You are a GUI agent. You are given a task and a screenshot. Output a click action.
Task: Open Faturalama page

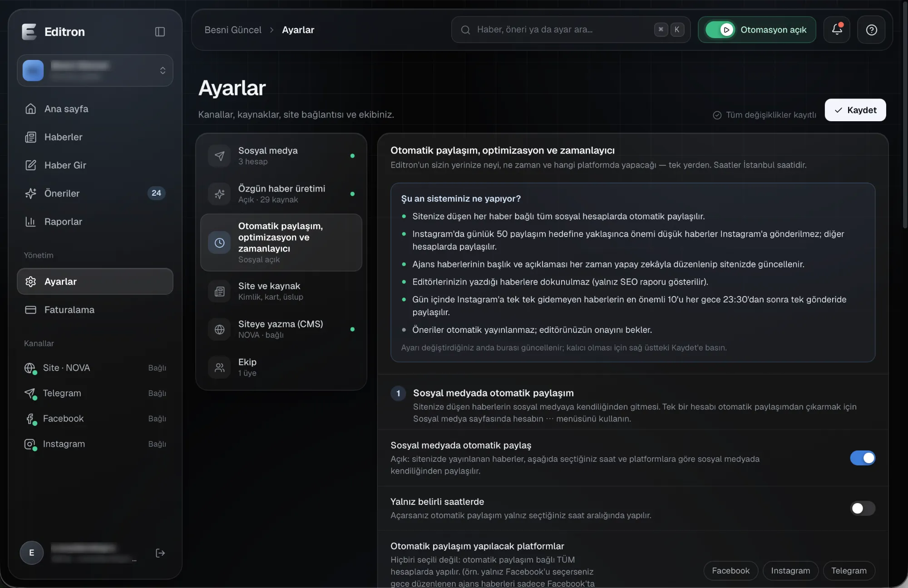click(95, 310)
